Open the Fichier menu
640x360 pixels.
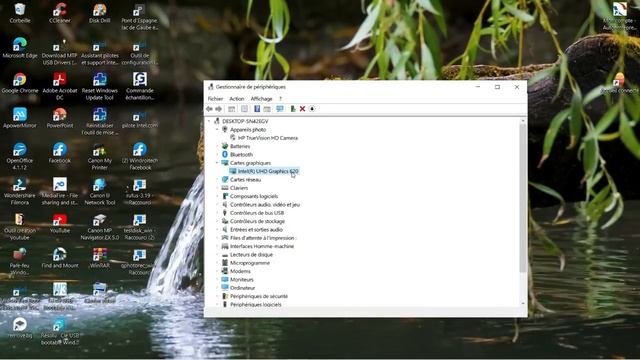pyautogui.click(x=215, y=99)
